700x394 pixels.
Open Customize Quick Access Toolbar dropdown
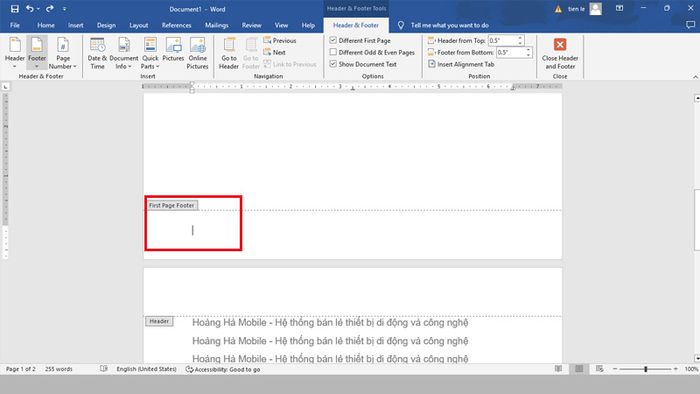pos(64,9)
